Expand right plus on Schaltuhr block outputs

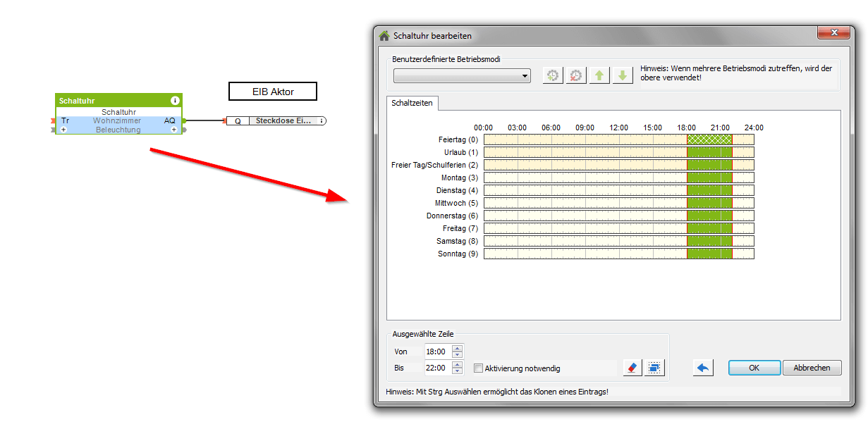tap(173, 130)
